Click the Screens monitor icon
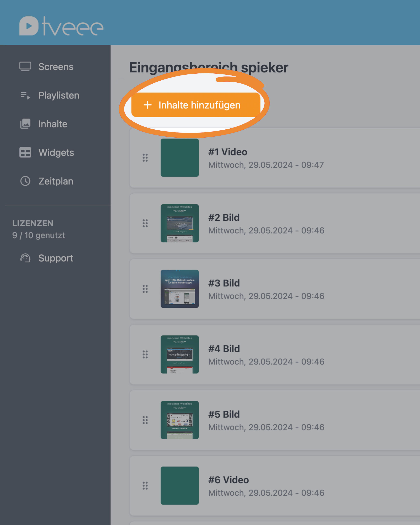The height and width of the screenshot is (525, 420). pyautogui.click(x=25, y=66)
